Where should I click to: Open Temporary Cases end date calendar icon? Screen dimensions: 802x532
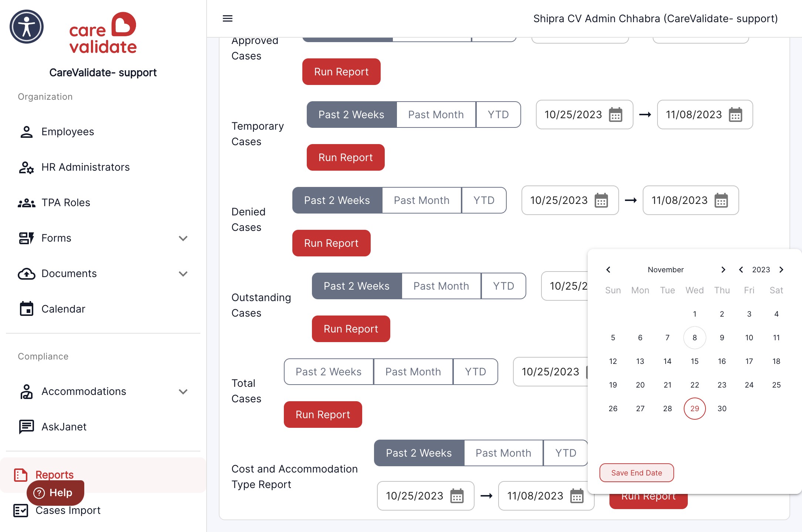point(735,115)
